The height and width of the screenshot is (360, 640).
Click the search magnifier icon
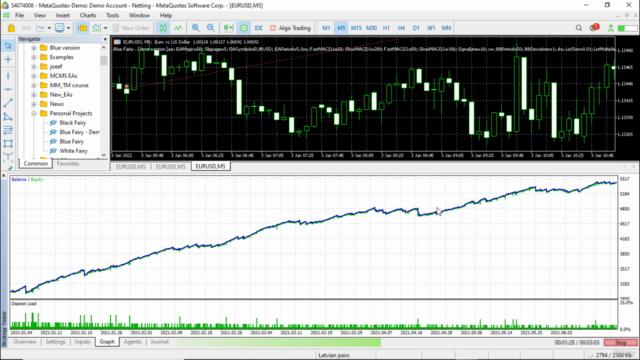(579, 28)
